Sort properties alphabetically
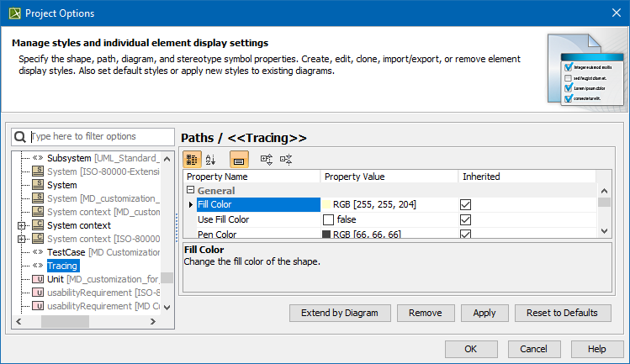Image resolution: width=630 pixels, height=364 pixels. (210, 158)
